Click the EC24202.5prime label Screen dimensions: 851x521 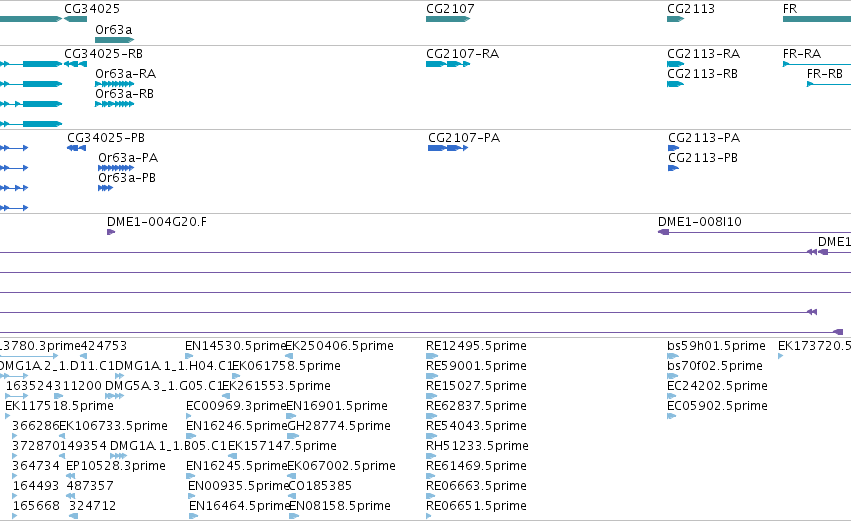(717, 386)
